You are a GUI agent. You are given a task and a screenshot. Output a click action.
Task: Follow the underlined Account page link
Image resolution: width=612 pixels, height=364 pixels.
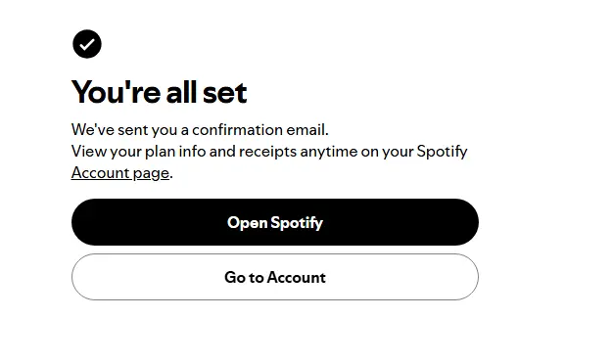[x=120, y=173]
